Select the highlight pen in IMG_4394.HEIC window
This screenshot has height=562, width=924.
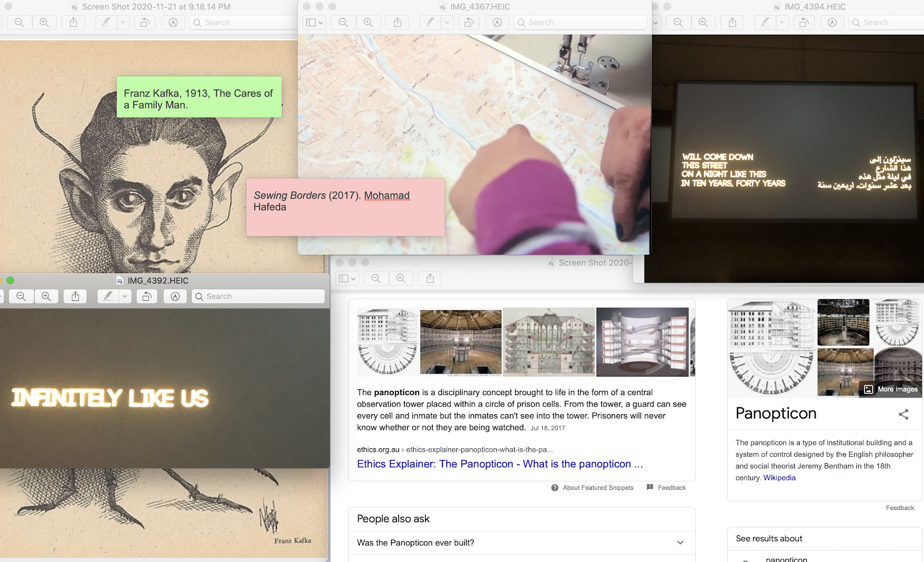pos(765,23)
